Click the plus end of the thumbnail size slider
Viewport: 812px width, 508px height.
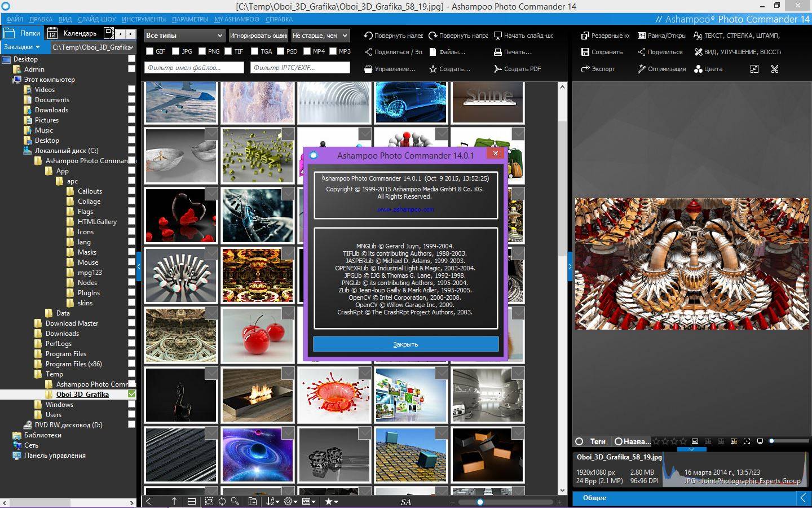(559, 502)
